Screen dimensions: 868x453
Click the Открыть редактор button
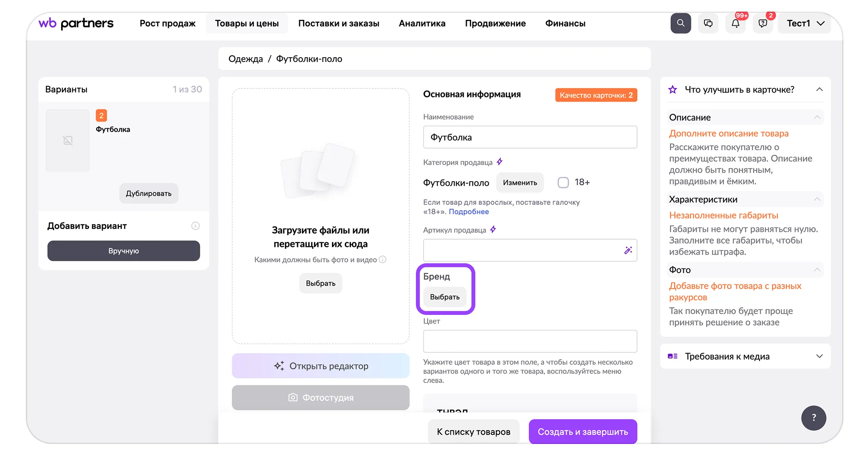click(x=320, y=366)
